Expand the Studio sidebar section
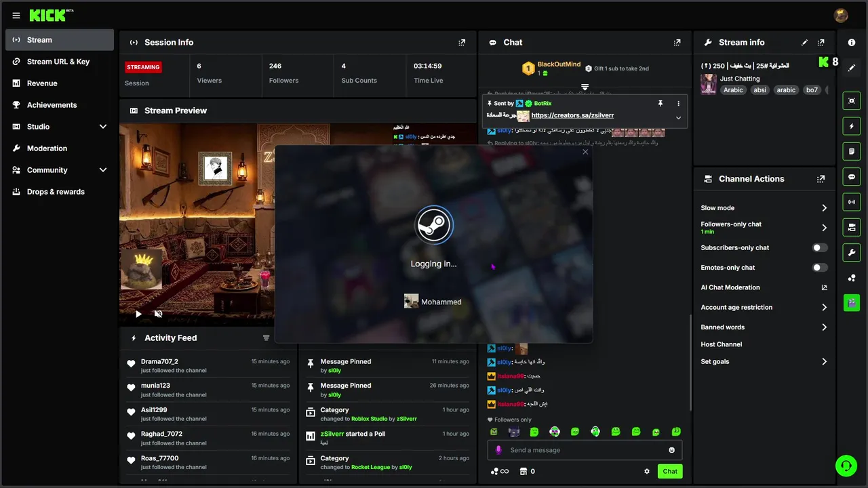Image resolution: width=868 pixels, height=488 pixels. pyautogui.click(x=103, y=127)
